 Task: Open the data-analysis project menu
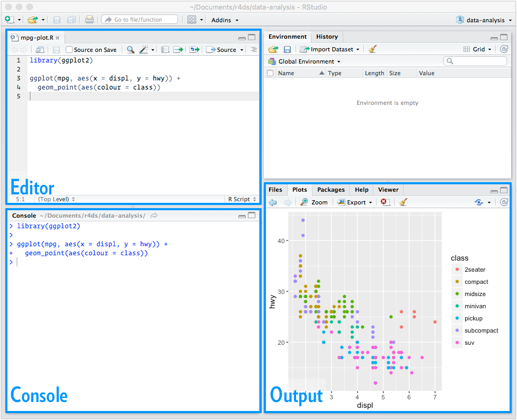[484, 20]
